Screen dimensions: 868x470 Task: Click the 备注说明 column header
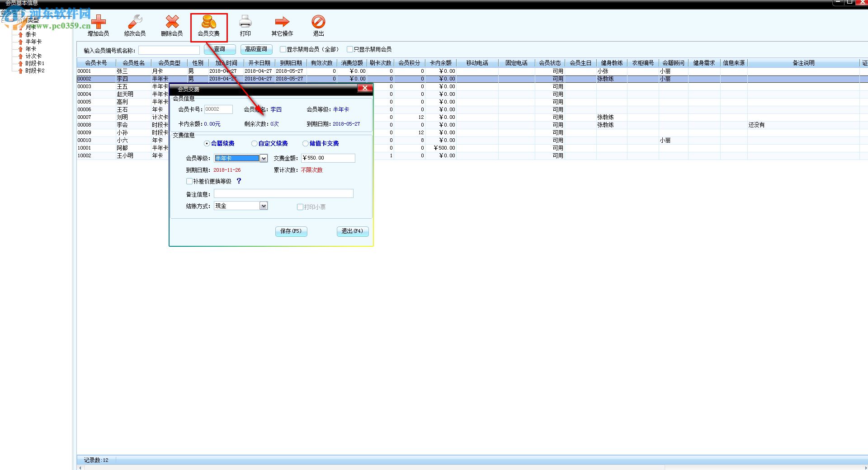tap(803, 63)
